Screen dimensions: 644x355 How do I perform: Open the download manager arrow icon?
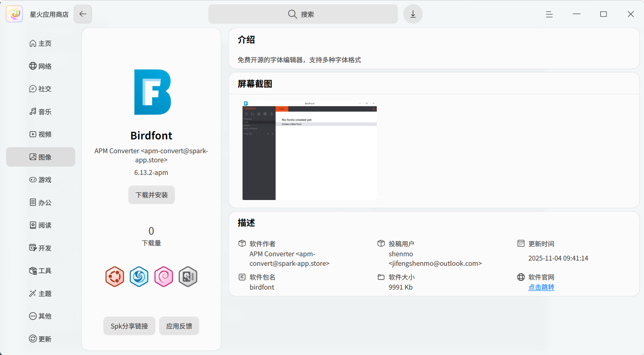pyautogui.click(x=413, y=14)
